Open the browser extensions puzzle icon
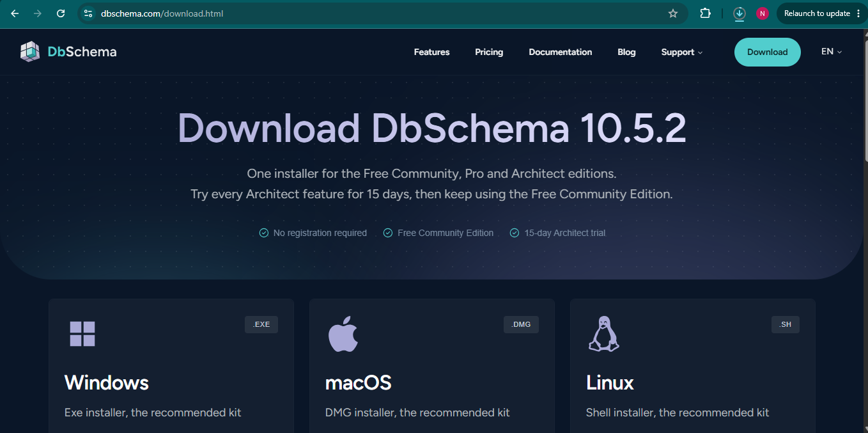The width and height of the screenshot is (868, 433). 706,13
